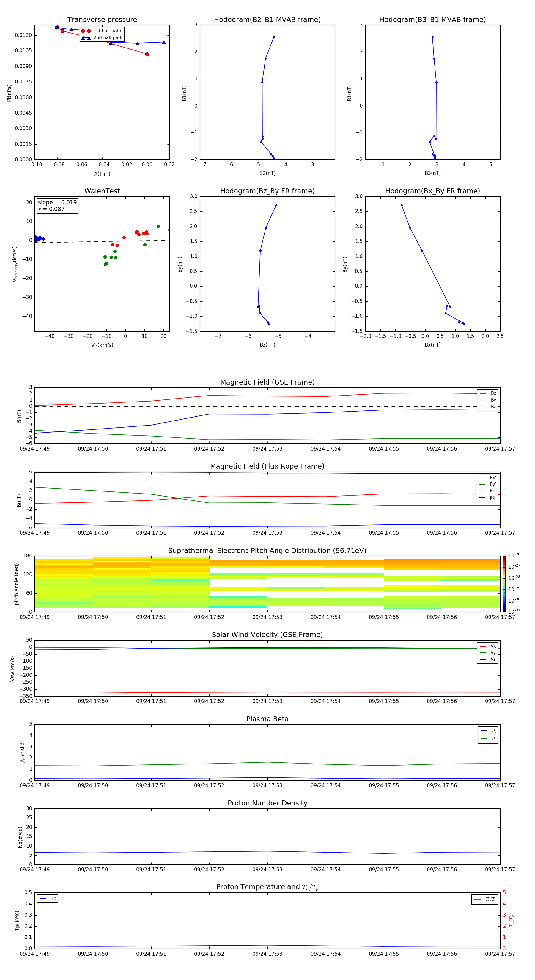535x980 pixels.
Task: Click the Transverse pressure plot title
Action: (x=102, y=20)
